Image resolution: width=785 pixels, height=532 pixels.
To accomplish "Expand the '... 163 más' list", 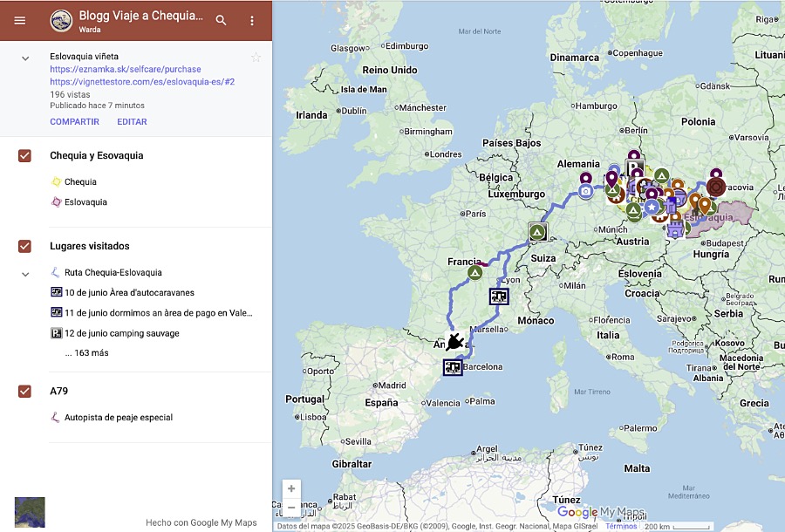I will pos(86,353).
